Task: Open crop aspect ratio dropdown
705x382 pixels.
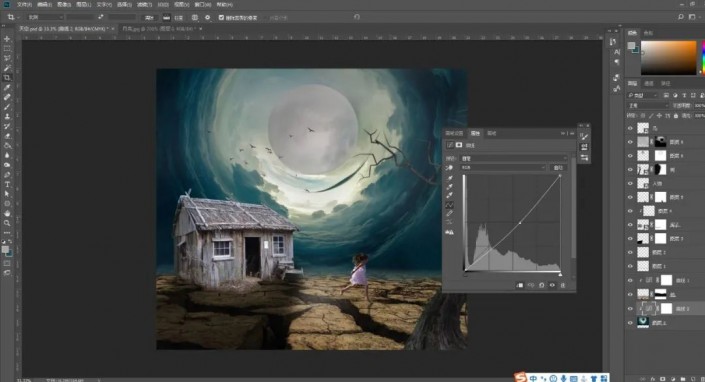Action: coord(45,17)
